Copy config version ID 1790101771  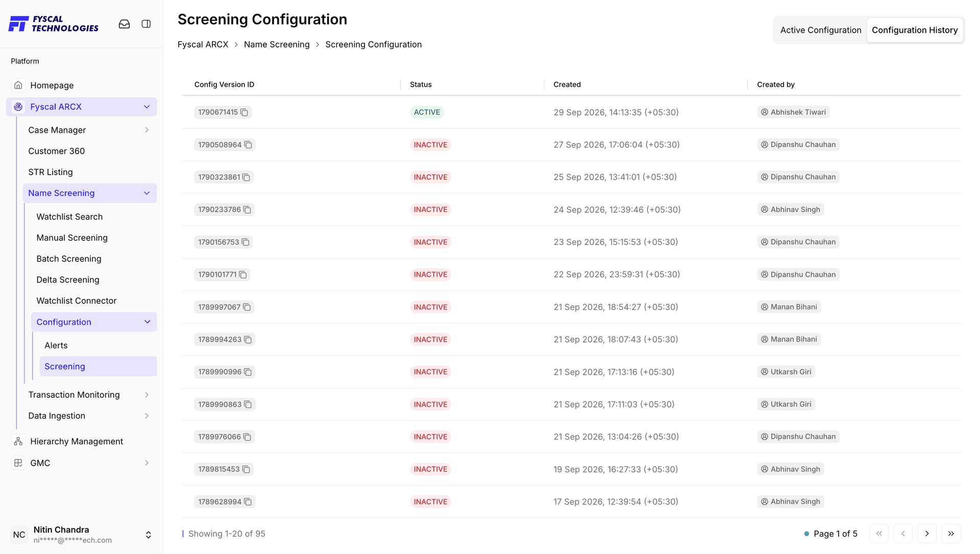tap(243, 275)
